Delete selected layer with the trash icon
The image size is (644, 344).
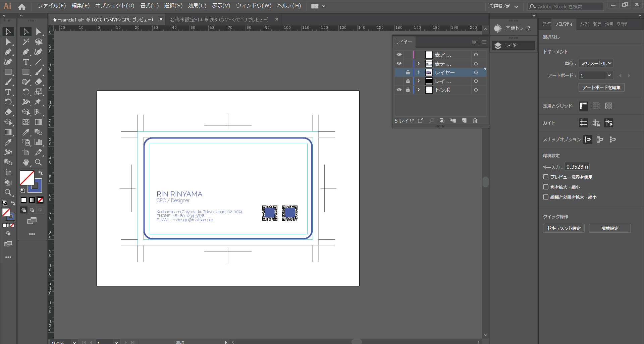[475, 121]
